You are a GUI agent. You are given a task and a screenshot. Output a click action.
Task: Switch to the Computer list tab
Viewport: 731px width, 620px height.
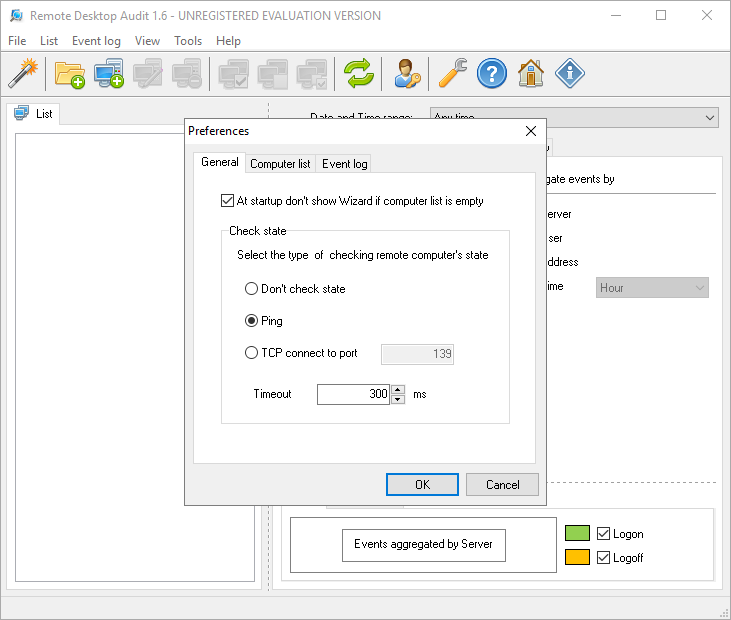(280, 164)
